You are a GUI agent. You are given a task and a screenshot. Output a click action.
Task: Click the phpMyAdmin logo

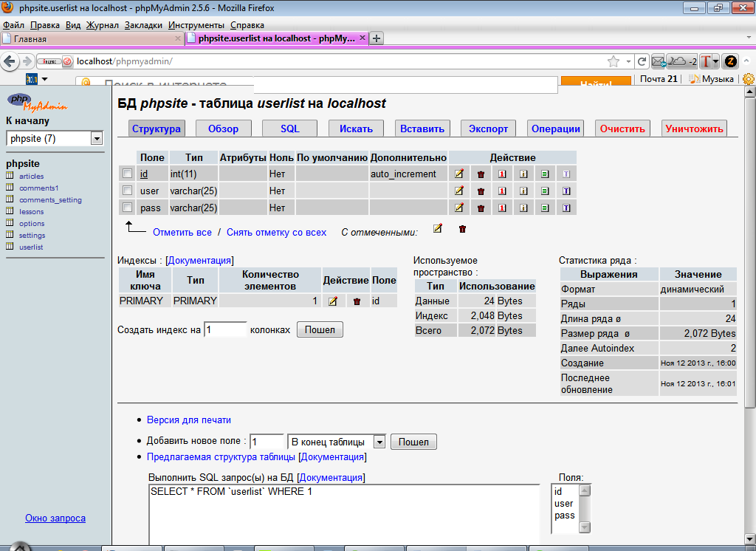coord(37,102)
